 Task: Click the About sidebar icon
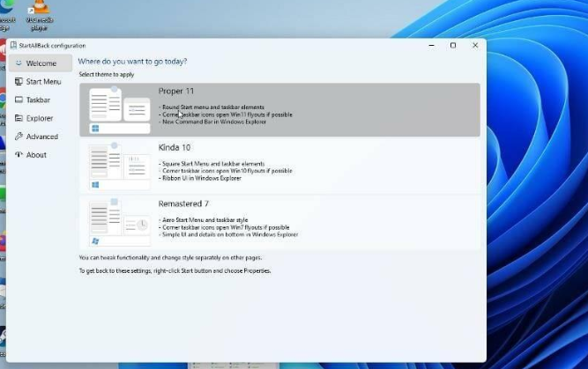click(19, 154)
